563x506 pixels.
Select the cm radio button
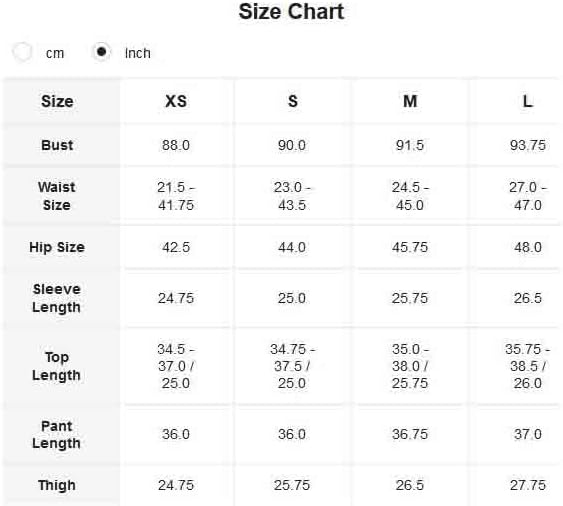coord(22,52)
